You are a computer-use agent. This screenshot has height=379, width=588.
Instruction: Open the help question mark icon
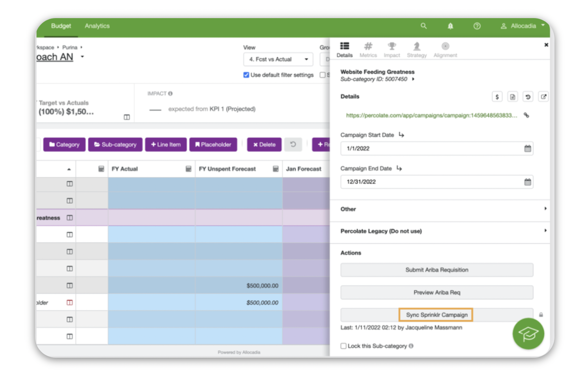pos(477,26)
